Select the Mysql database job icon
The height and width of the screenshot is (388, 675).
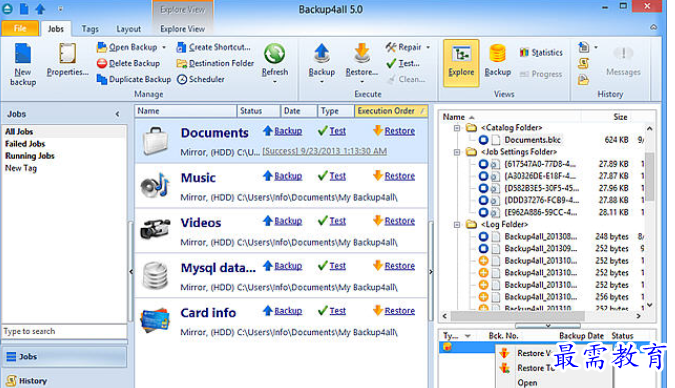coord(155,275)
